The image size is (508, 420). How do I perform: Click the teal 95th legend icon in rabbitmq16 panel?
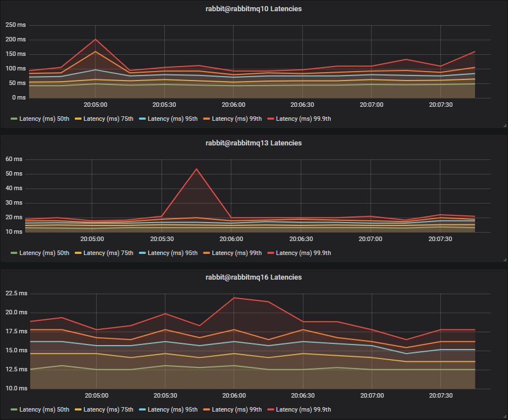pyautogui.click(x=144, y=409)
